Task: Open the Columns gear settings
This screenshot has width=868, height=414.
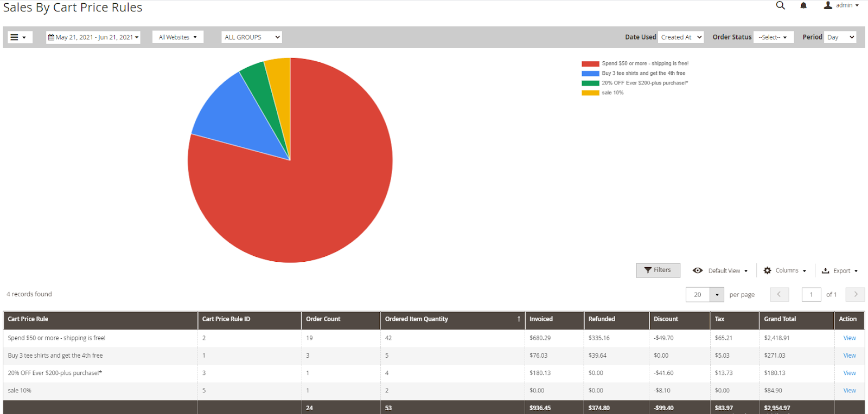Action: pyautogui.click(x=784, y=270)
